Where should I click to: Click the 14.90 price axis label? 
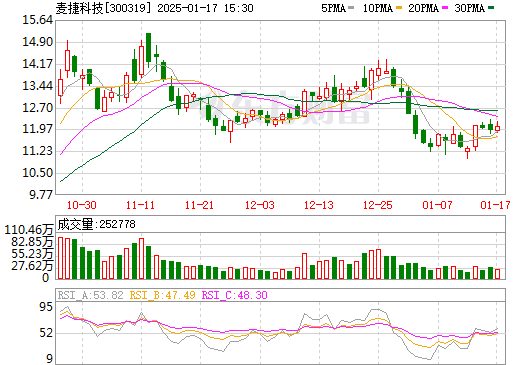37,42
